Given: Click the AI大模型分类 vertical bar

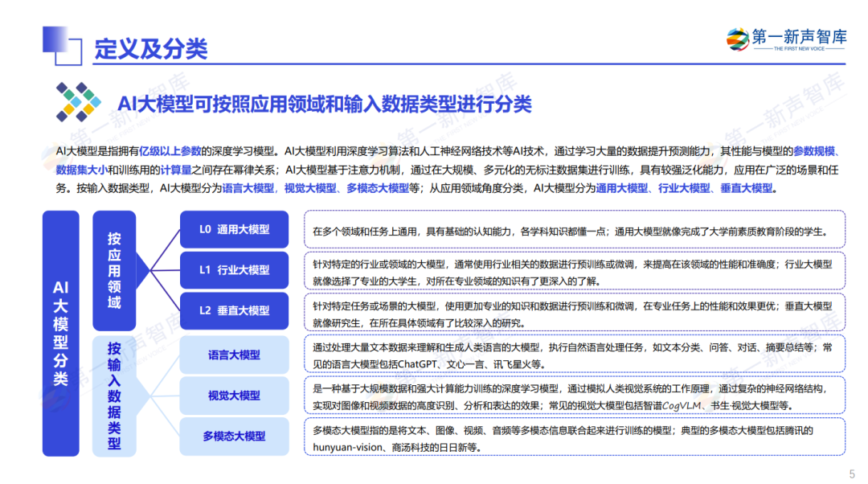Looking at the screenshot, I should coord(61,334).
